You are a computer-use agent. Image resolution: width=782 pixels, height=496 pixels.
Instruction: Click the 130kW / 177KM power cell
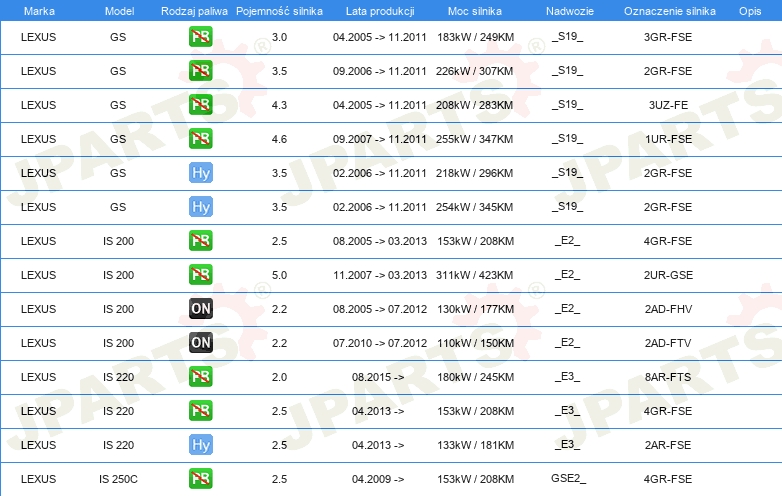(475, 309)
